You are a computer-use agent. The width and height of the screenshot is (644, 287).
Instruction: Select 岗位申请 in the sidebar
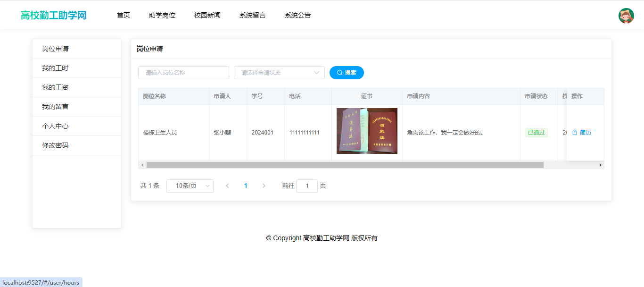coord(76,49)
